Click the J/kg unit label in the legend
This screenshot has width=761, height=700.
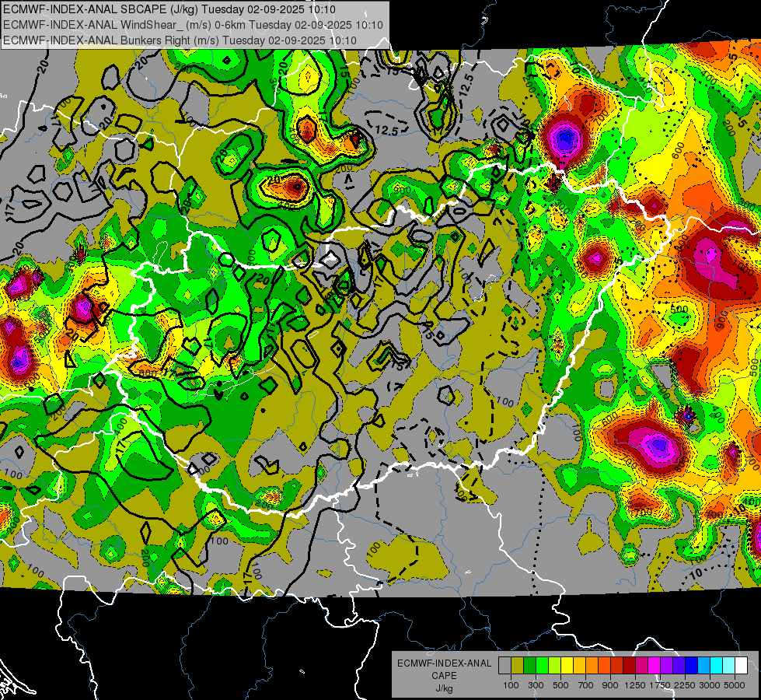pyautogui.click(x=444, y=688)
